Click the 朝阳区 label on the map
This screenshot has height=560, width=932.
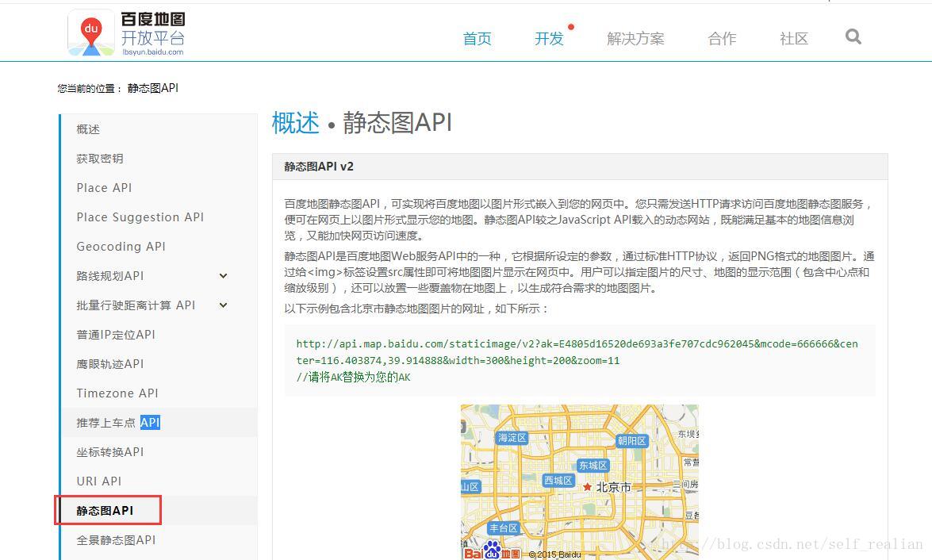point(631,440)
